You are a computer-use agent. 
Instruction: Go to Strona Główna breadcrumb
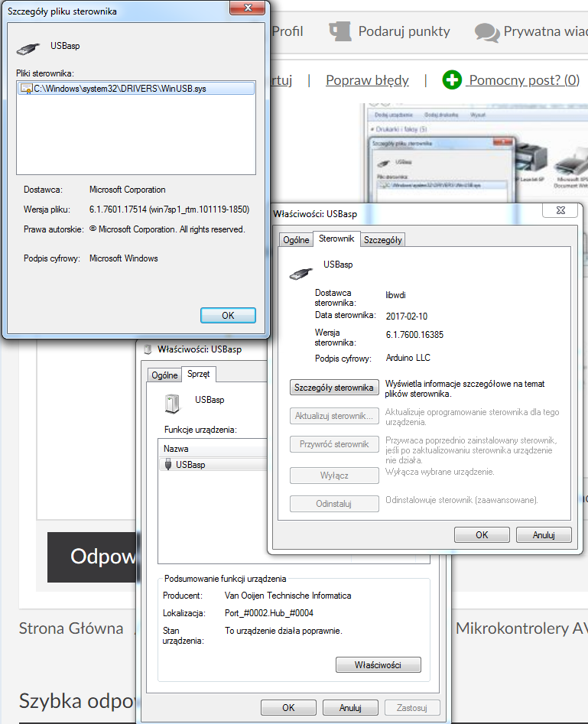tap(71, 628)
